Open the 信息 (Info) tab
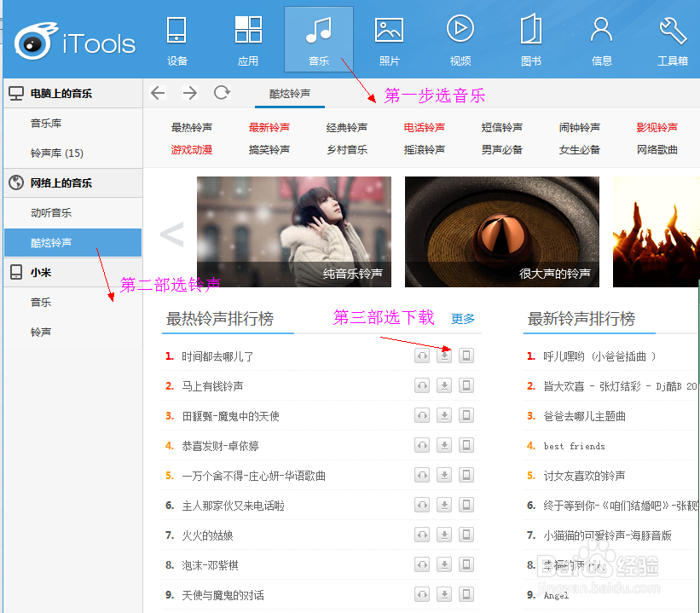 click(601, 38)
